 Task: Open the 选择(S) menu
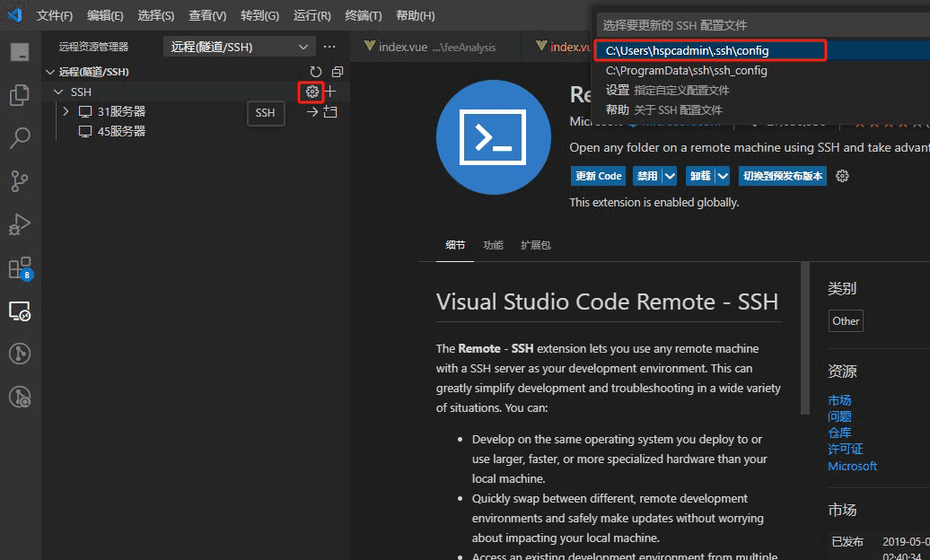coord(156,15)
